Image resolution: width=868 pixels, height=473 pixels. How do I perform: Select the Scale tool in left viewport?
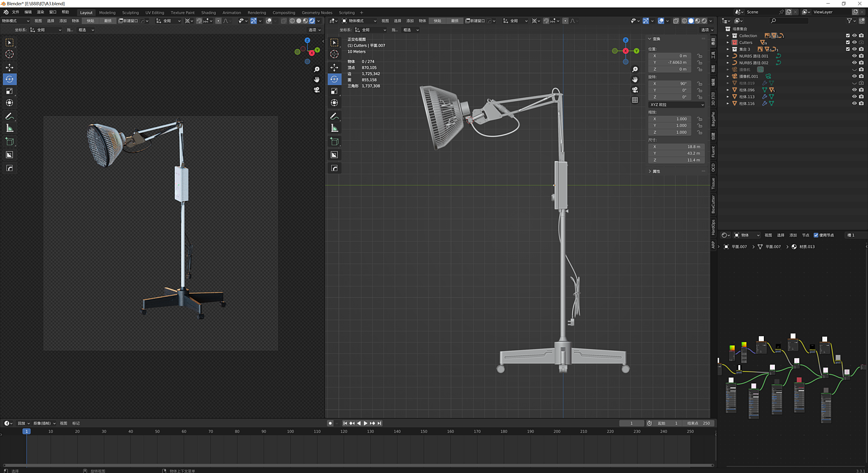click(9, 91)
